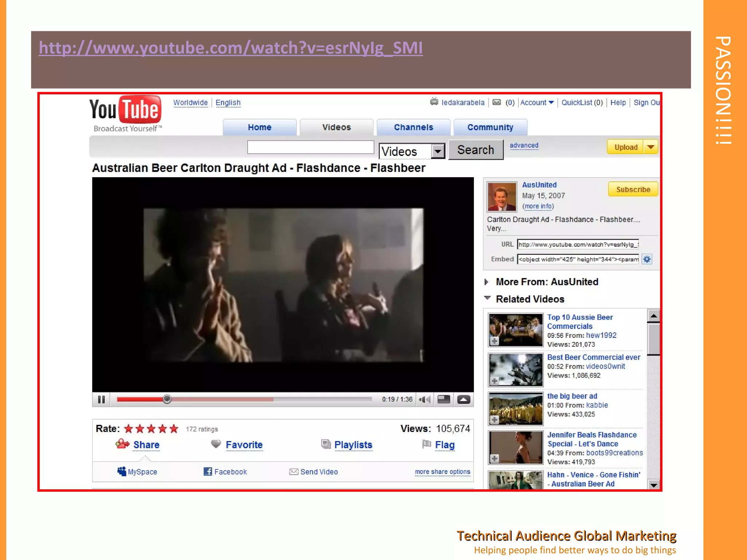The image size is (747, 560).
Task: Open uploader hew1992 link
Action: [601, 335]
